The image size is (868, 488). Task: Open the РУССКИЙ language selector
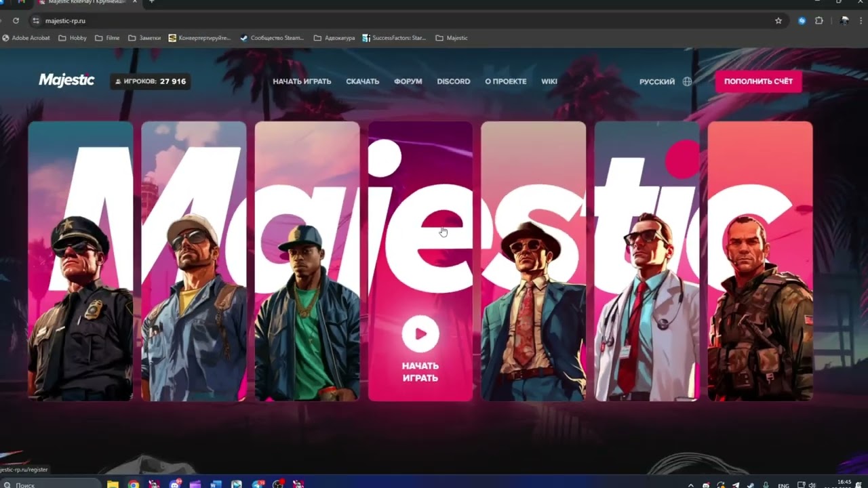657,81
